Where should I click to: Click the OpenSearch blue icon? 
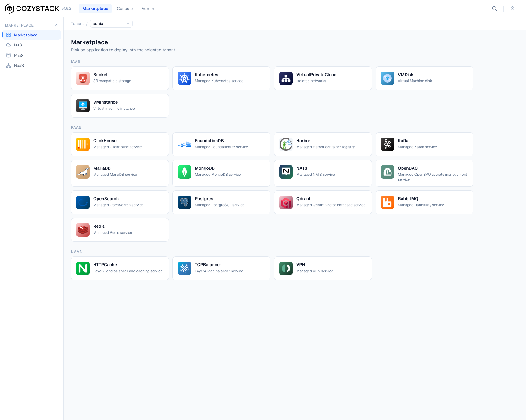[x=83, y=202]
